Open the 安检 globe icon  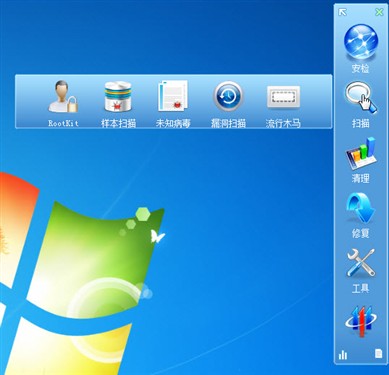tap(361, 42)
